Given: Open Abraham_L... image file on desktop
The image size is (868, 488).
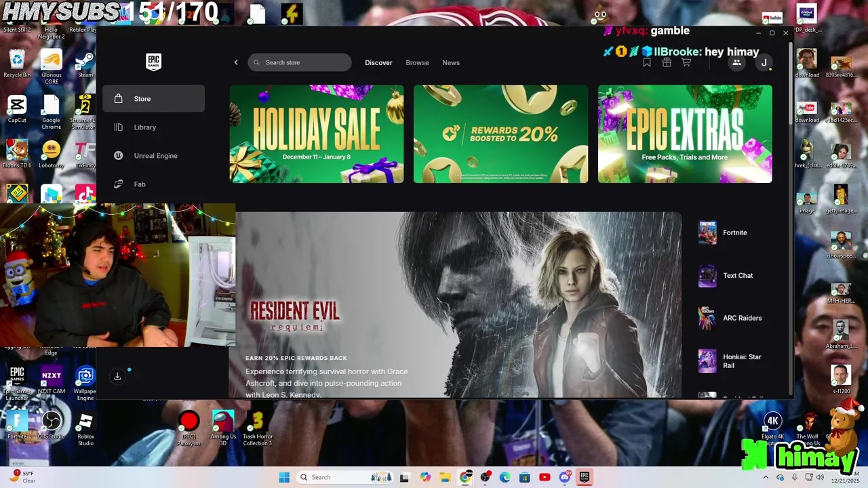Looking at the screenshot, I should click(x=842, y=335).
